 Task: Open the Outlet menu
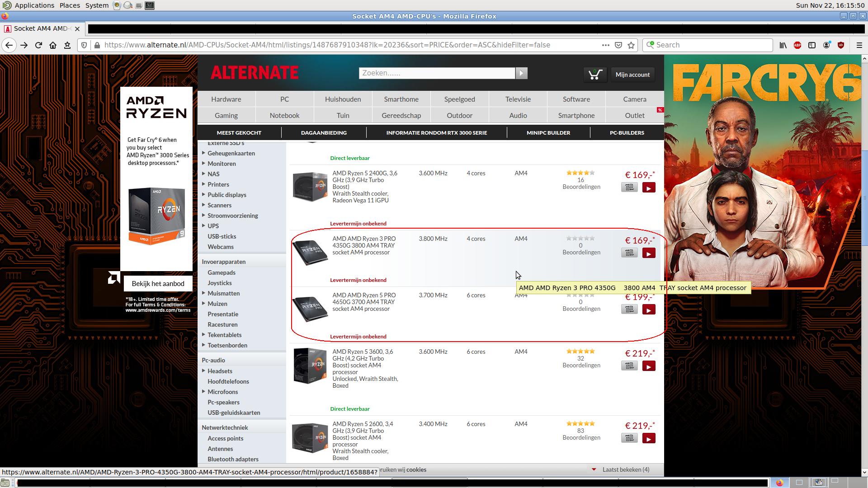click(634, 115)
